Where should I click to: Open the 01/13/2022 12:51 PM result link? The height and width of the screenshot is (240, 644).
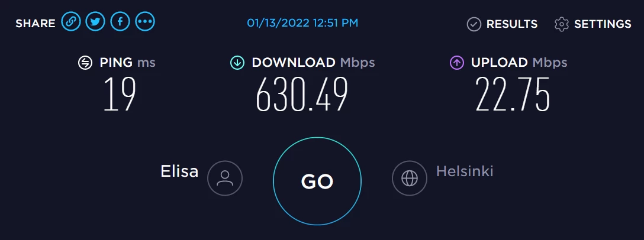(302, 22)
